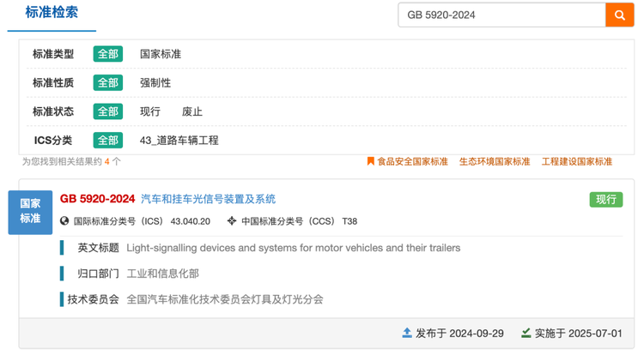
Task: Click the crosshair icon beside CCS classification
Action: [232, 221]
